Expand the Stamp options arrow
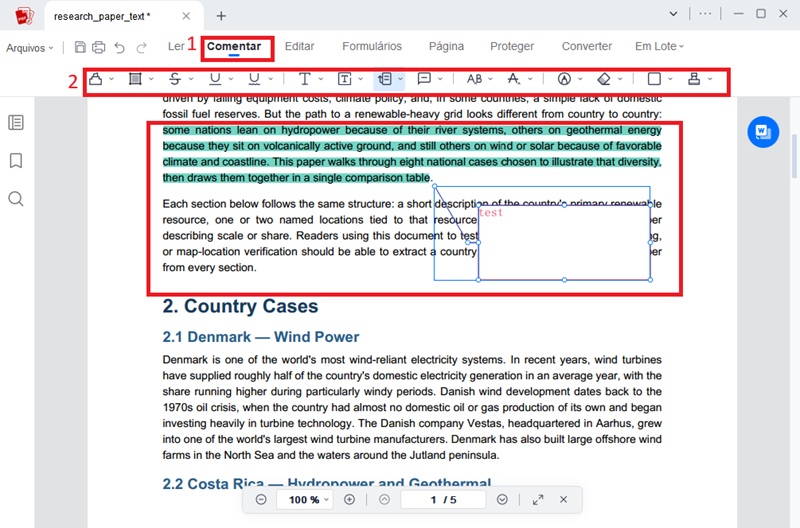The image size is (800, 528). click(710, 79)
